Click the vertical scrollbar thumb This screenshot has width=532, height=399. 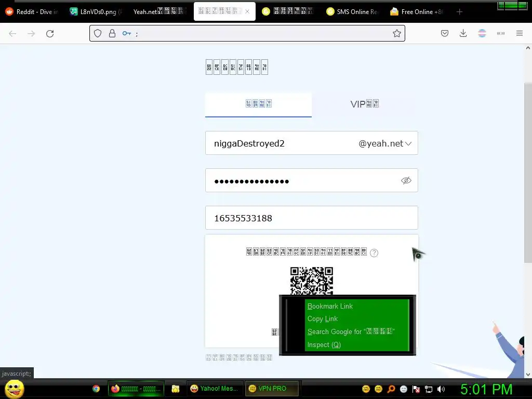click(528, 172)
